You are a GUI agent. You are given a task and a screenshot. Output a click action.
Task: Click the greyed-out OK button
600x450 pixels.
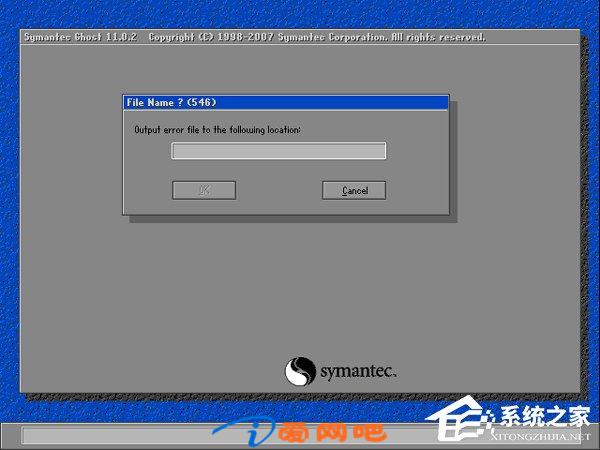204,190
